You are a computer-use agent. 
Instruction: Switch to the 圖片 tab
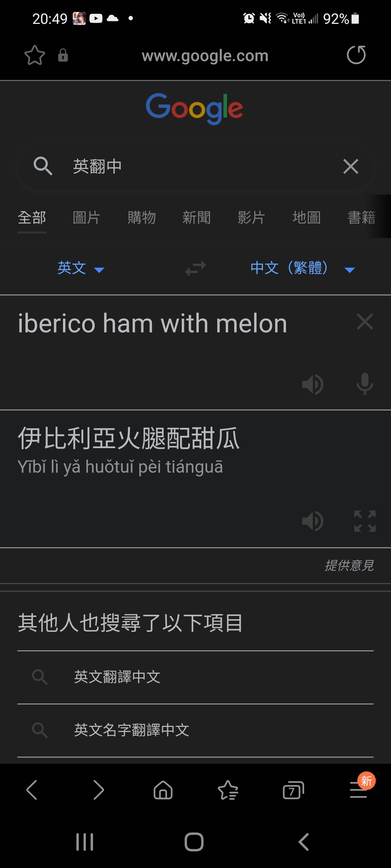click(87, 218)
